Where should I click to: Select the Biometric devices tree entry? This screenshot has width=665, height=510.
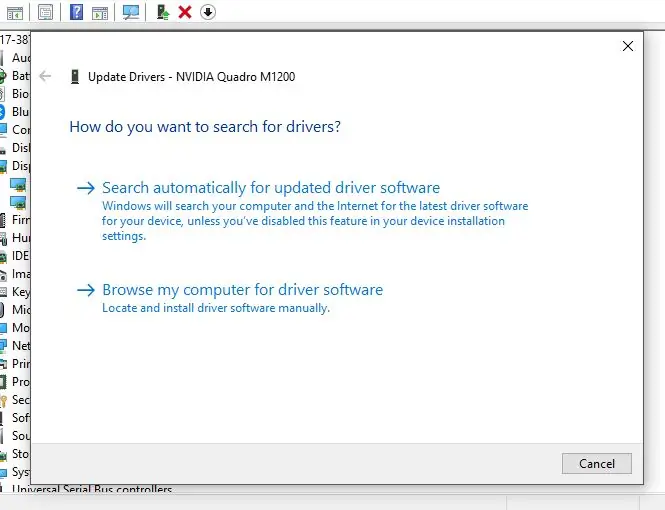pos(21,94)
